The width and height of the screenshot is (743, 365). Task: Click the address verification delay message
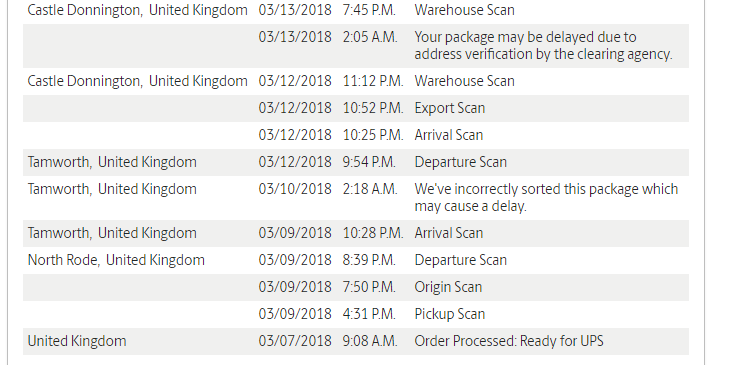point(543,46)
